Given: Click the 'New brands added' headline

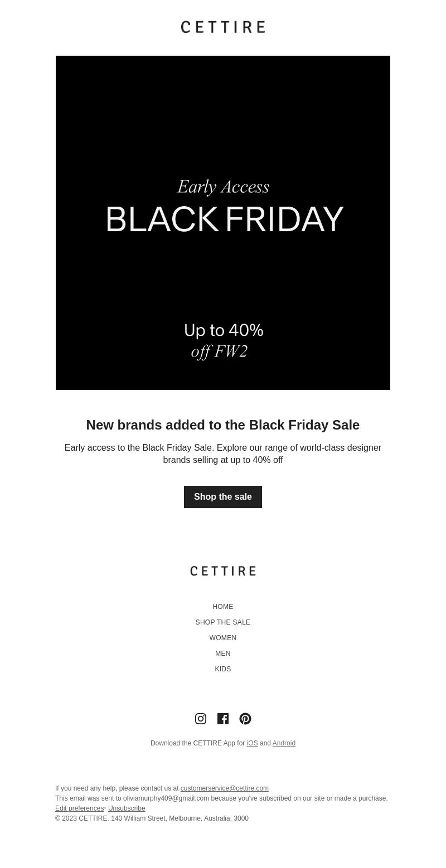Looking at the screenshot, I should [223, 425].
